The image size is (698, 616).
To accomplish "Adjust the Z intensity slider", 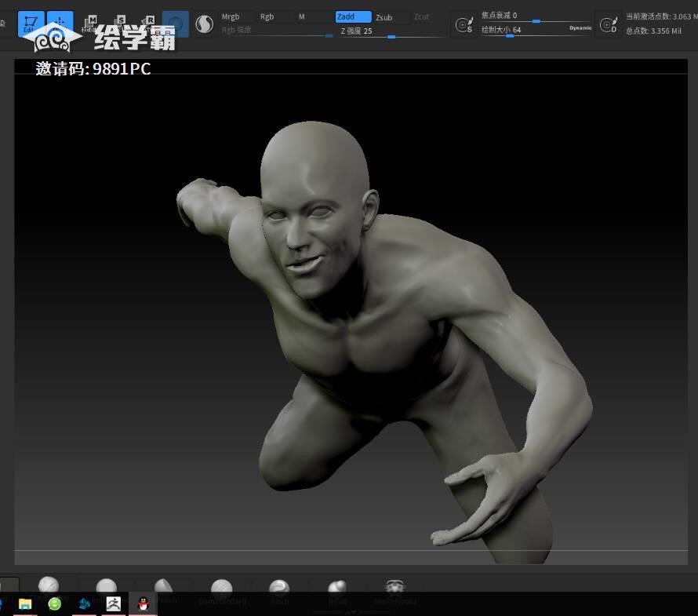I will click(x=392, y=36).
